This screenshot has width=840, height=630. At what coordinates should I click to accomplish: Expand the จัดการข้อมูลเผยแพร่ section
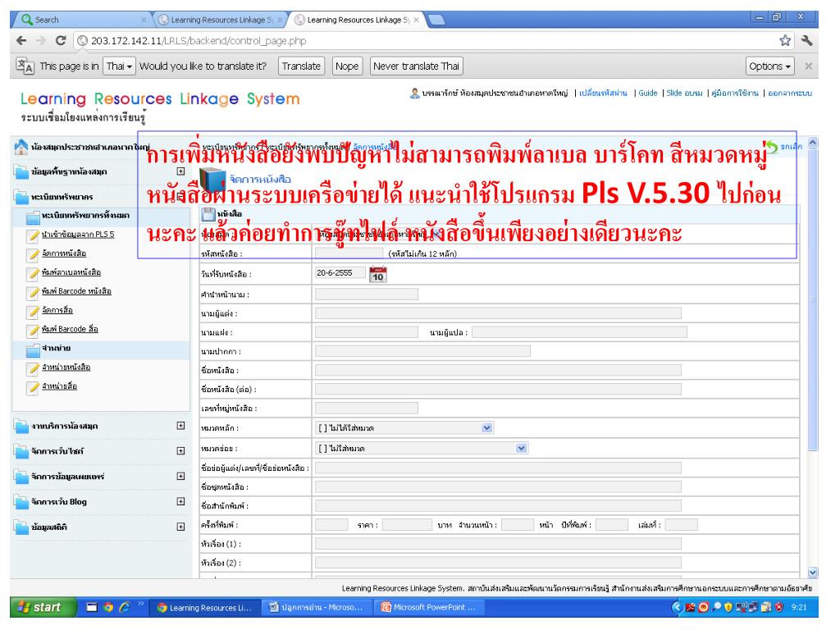click(x=180, y=477)
